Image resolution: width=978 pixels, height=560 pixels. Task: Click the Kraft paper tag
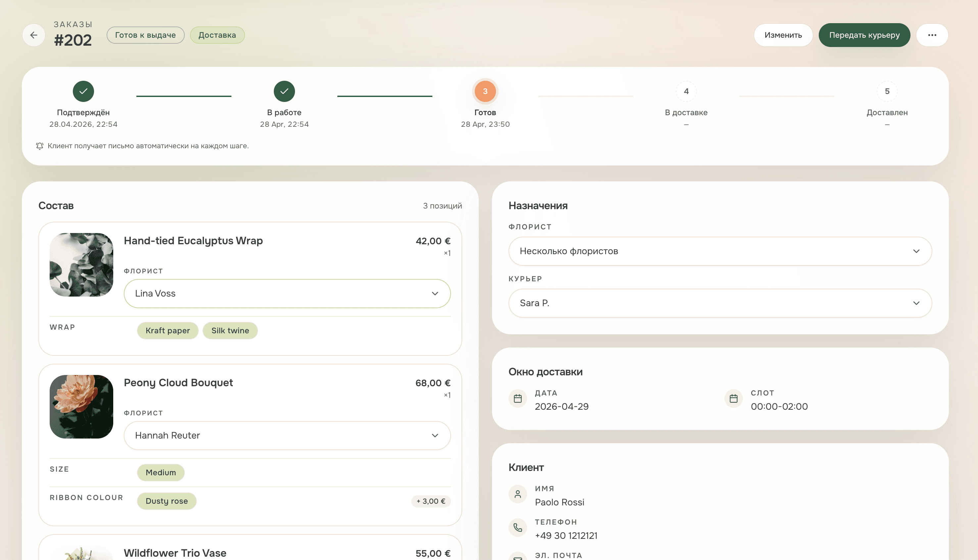pos(168,330)
